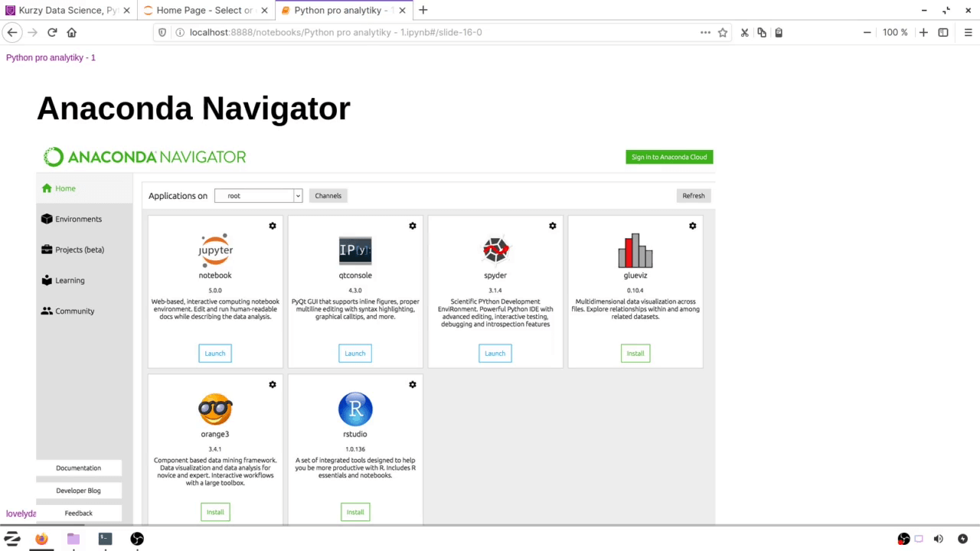Click the Developer Blog button

pyautogui.click(x=79, y=491)
